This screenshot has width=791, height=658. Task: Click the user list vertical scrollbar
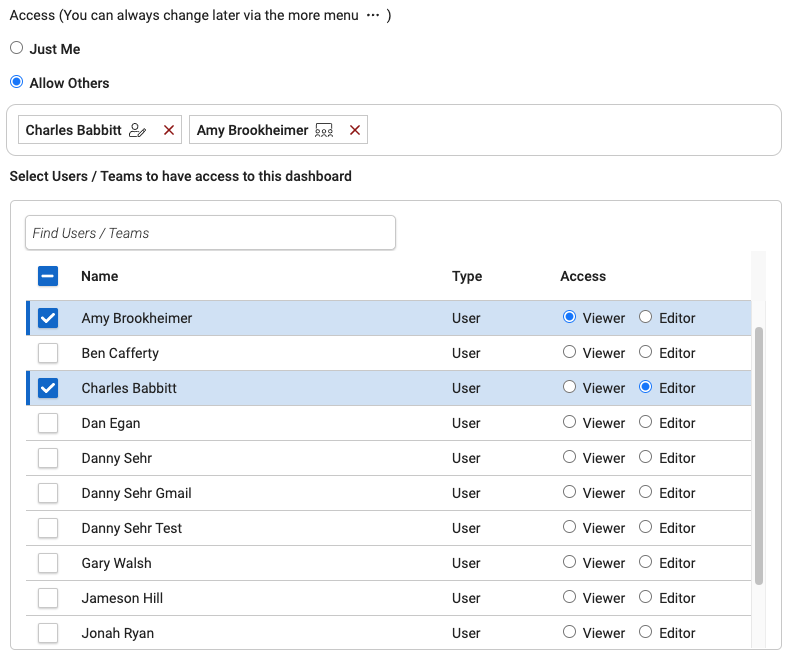pos(758,456)
